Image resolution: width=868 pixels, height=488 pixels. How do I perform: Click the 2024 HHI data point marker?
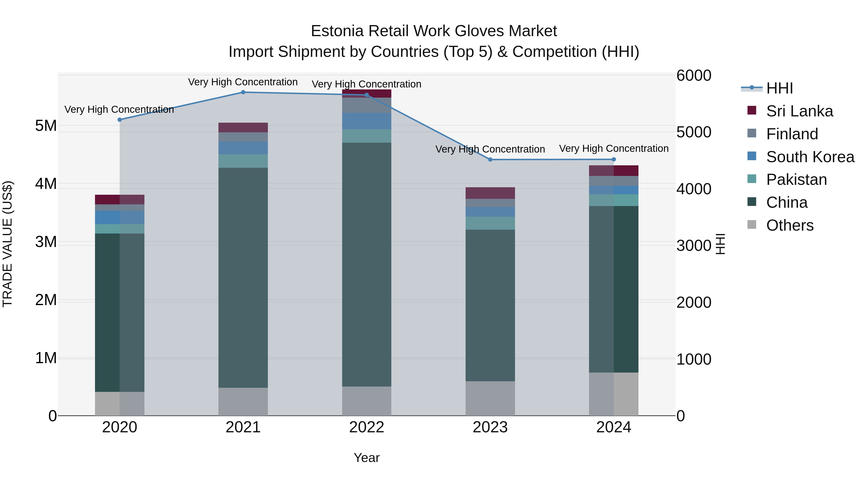(614, 160)
